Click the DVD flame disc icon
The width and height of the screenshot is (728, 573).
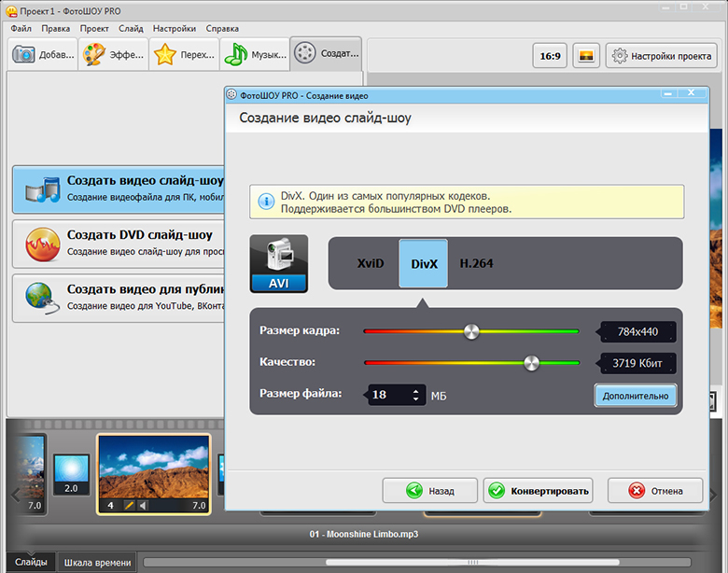tap(43, 245)
